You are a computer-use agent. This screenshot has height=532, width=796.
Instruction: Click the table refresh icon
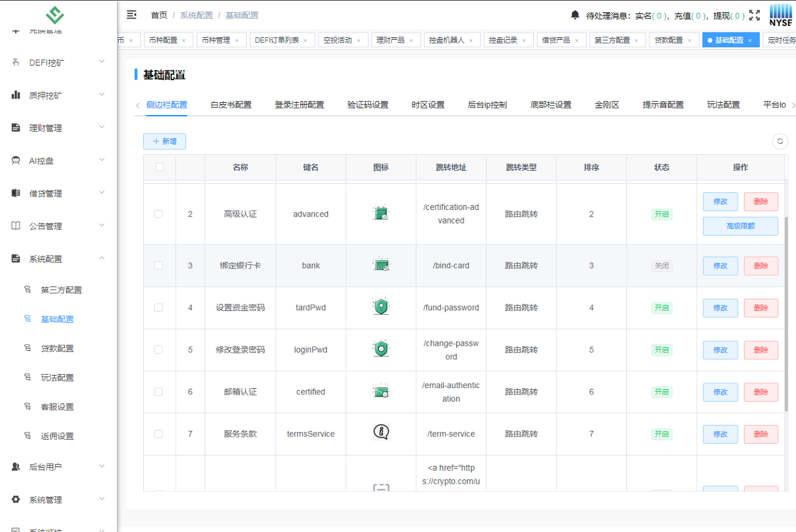pos(779,141)
